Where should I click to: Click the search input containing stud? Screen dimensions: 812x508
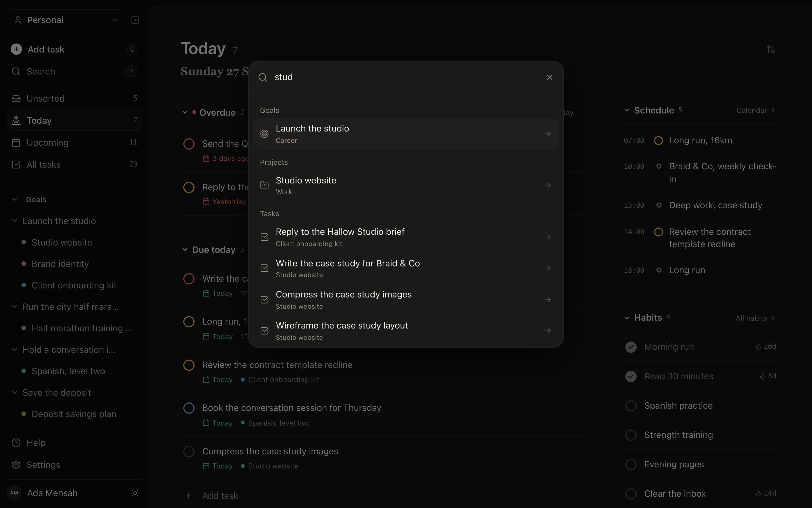(406, 77)
